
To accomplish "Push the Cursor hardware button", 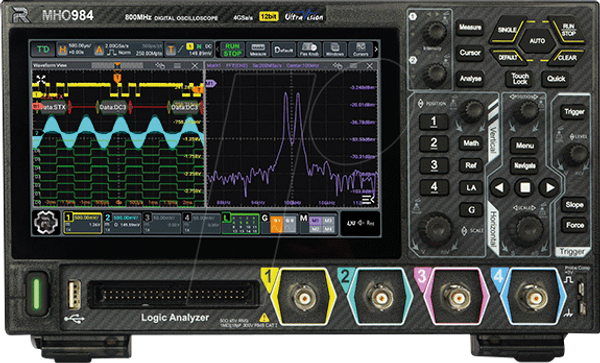I will pos(470,53).
